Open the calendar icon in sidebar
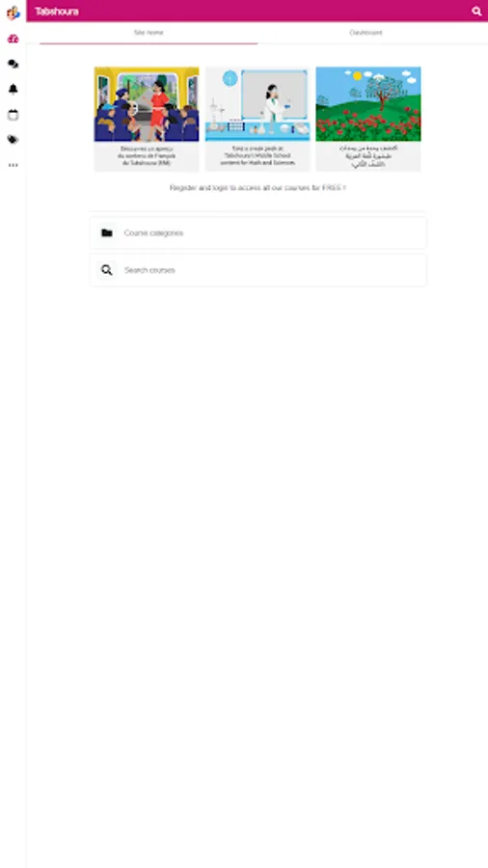 click(x=13, y=115)
